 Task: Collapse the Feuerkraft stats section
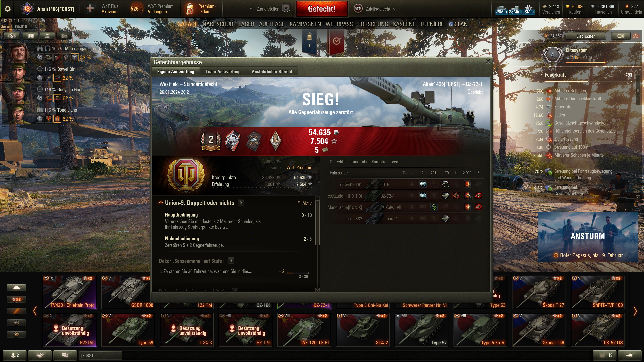(x=542, y=75)
